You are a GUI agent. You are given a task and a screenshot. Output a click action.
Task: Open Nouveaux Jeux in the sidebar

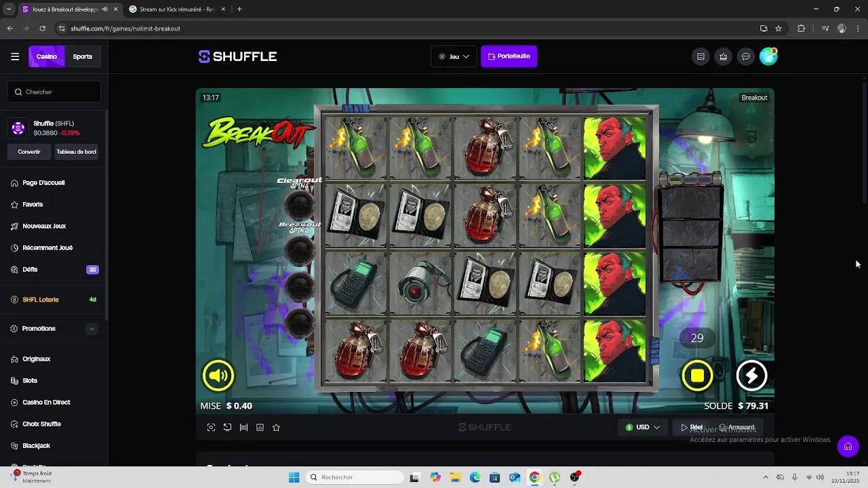tap(44, 226)
